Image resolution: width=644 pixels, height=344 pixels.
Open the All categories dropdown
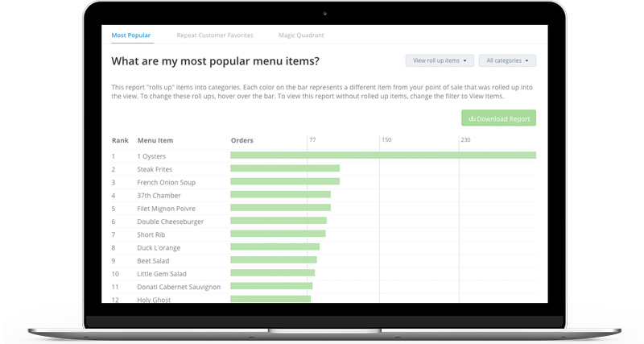pos(507,60)
